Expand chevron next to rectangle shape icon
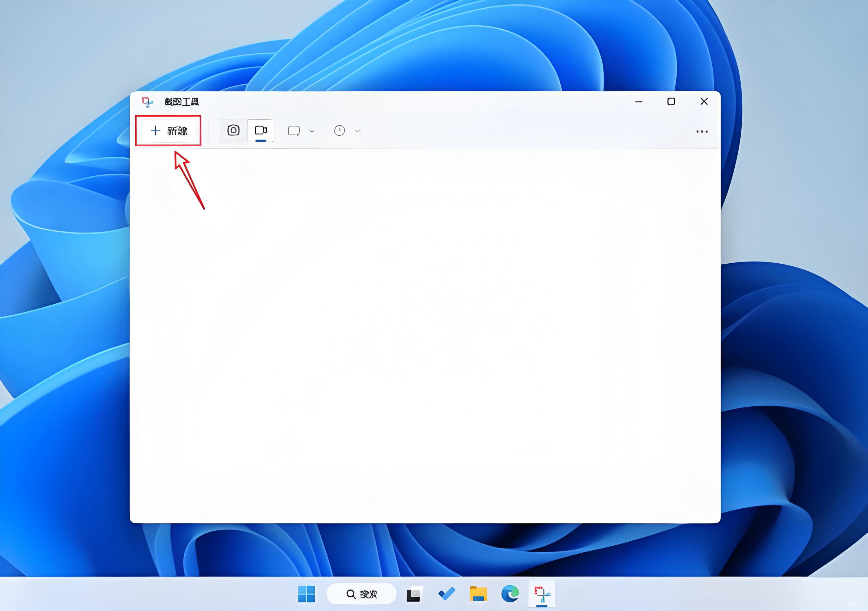 [312, 131]
